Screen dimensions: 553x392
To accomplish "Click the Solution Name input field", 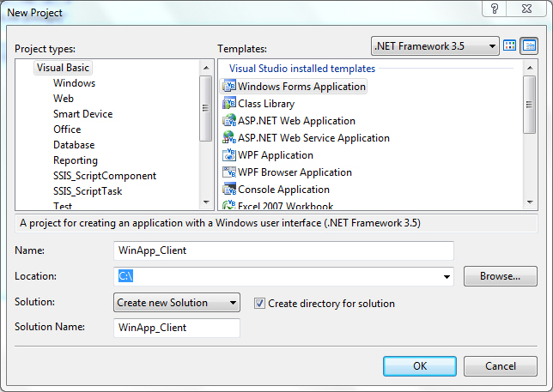I will (177, 328).
